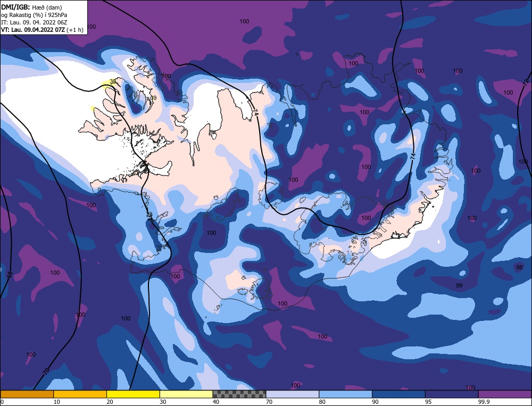Click the dark orange 0–10 legend swatch
Screen dimensions: 532x406
point(27,394)
